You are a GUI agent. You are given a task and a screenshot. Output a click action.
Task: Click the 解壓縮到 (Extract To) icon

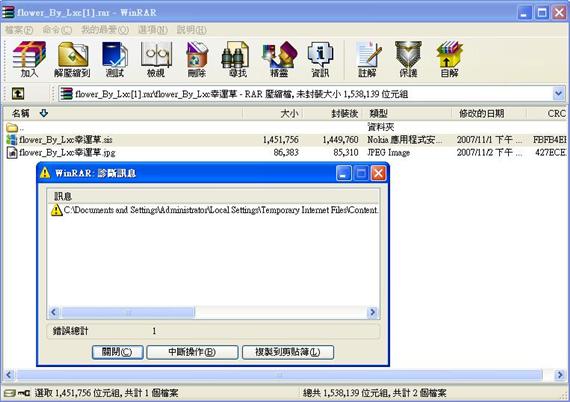tap(72, 59)
